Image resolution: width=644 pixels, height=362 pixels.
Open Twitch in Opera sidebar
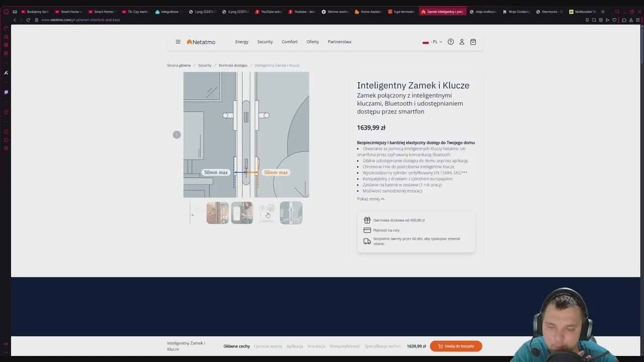(6, 92)
